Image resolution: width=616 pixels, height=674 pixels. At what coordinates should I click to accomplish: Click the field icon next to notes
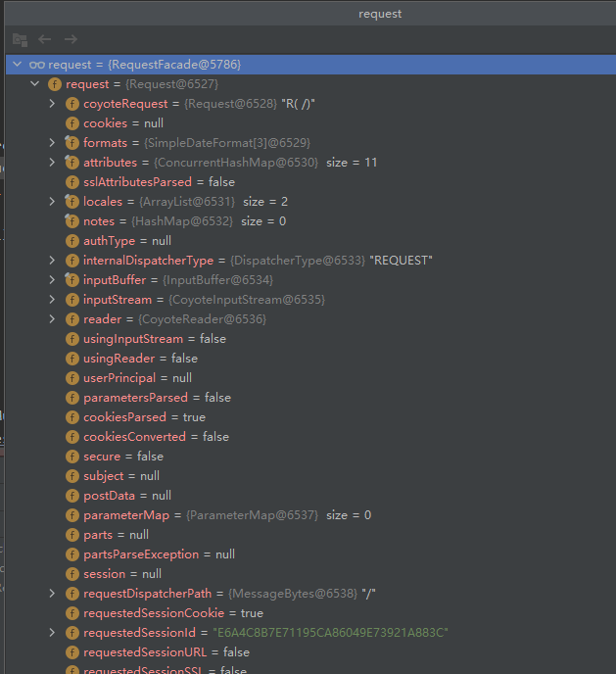pyautogui.click(x=72, y=221)
